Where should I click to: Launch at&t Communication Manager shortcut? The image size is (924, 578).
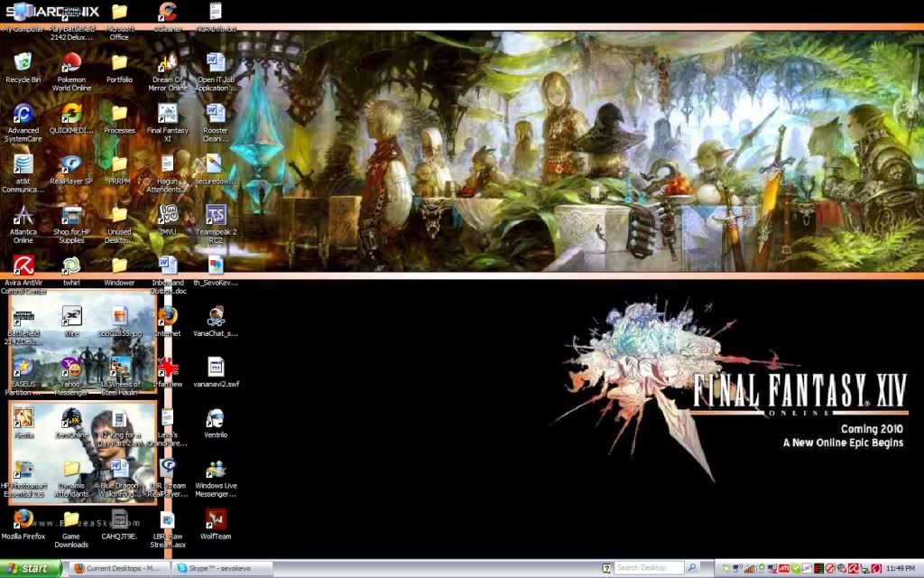23,163
